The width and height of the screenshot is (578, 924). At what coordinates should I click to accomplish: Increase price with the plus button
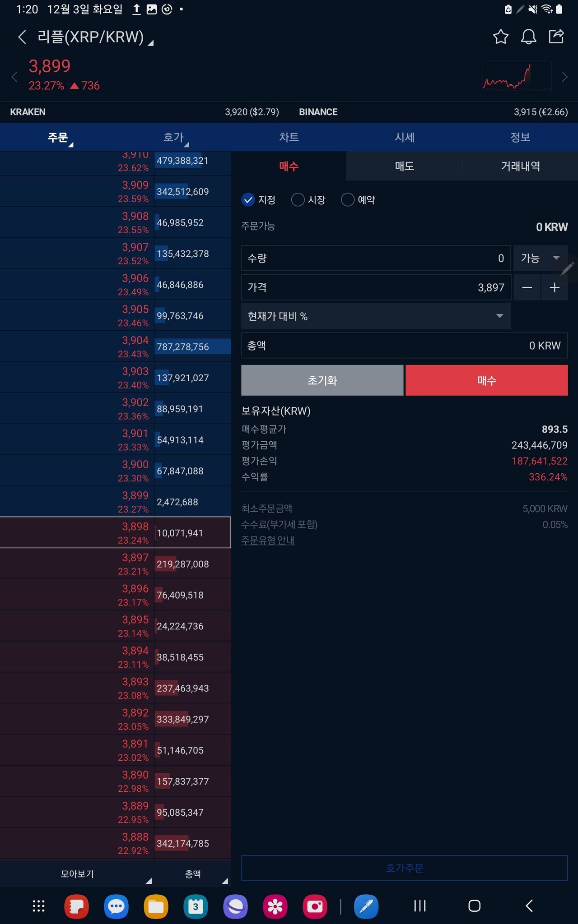pyautogui.click(x=555, y=287)
